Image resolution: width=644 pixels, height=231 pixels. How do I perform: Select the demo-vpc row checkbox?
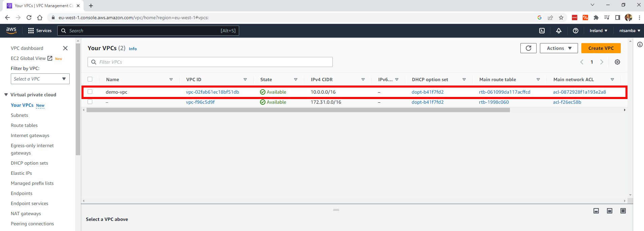click(x=90, y=92)
